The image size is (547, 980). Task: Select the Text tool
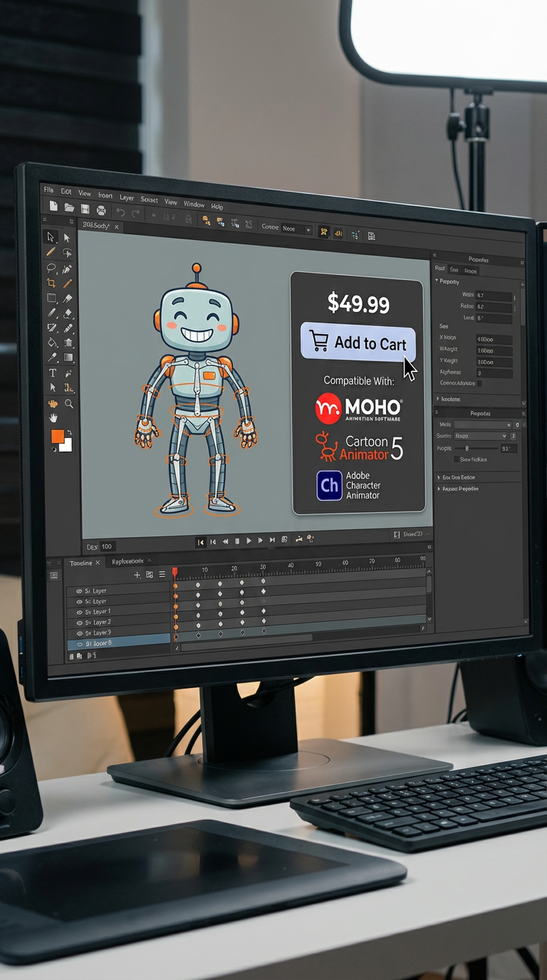pyautogui.click(x=52, y=372)
